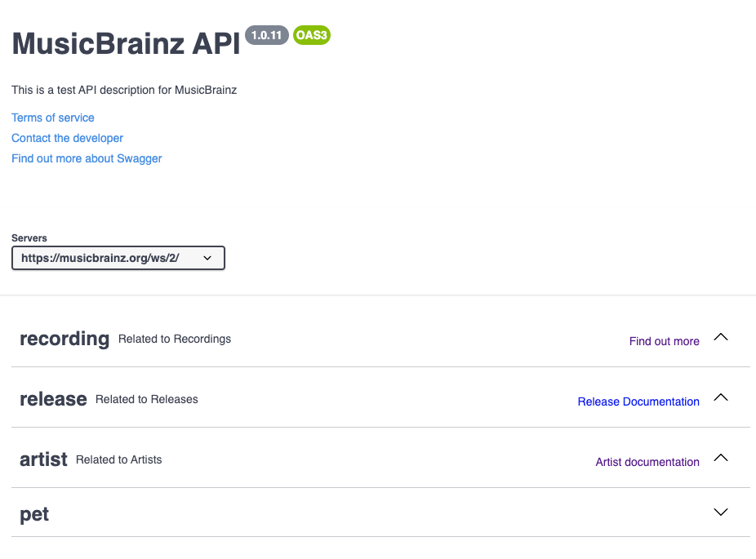Click the 1.0.11 version badge

point(267,35)
